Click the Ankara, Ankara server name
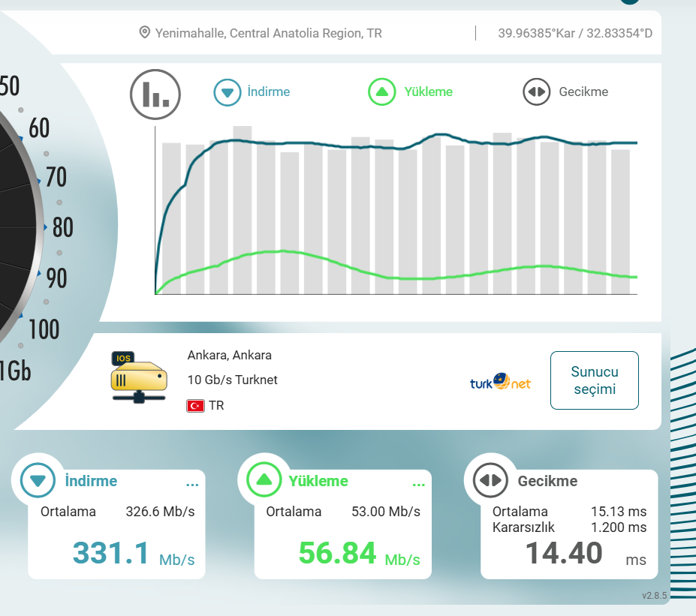This screenshot has height=616, width=696. coord(230,355)
